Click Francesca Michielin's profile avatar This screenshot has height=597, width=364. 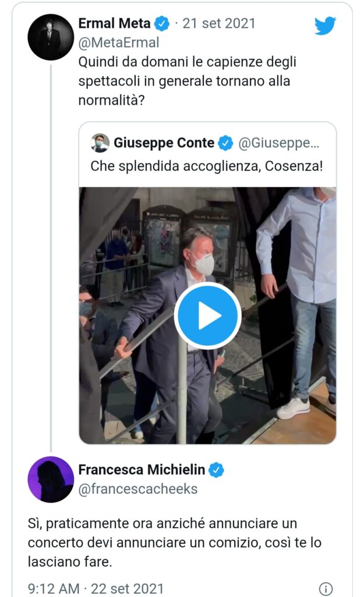pyautogui.click(x=51, y=480)
